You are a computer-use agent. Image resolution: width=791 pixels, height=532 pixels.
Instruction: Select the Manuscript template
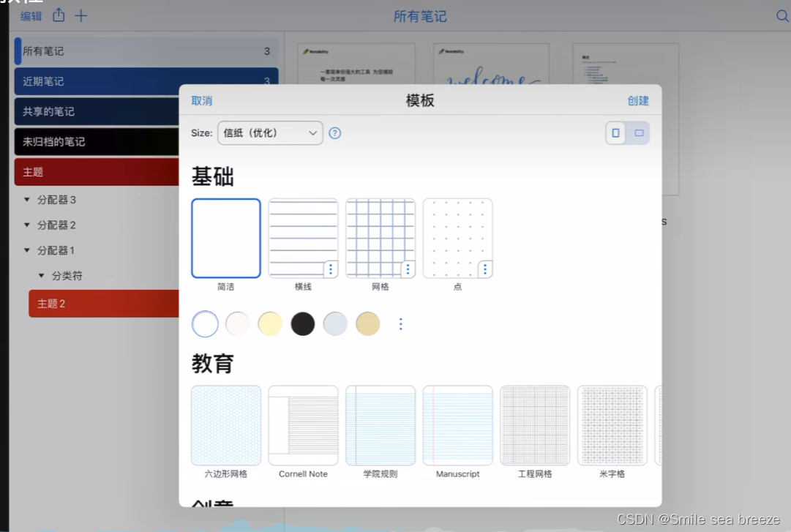tap(457, 426)
